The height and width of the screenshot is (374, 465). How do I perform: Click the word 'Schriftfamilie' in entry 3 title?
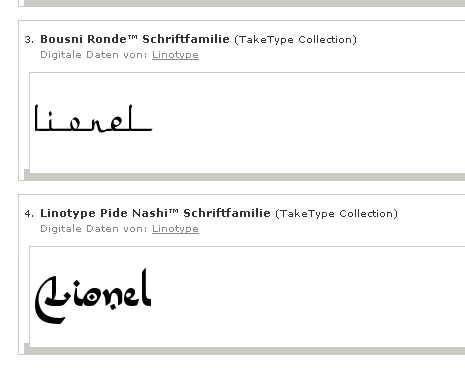186,39
